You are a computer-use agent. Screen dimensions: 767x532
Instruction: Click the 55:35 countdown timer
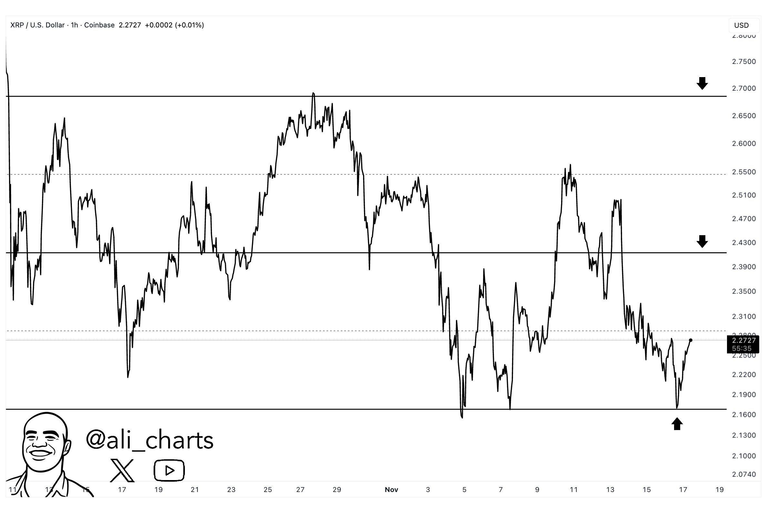pyautogui.click(x=742, y=348)
